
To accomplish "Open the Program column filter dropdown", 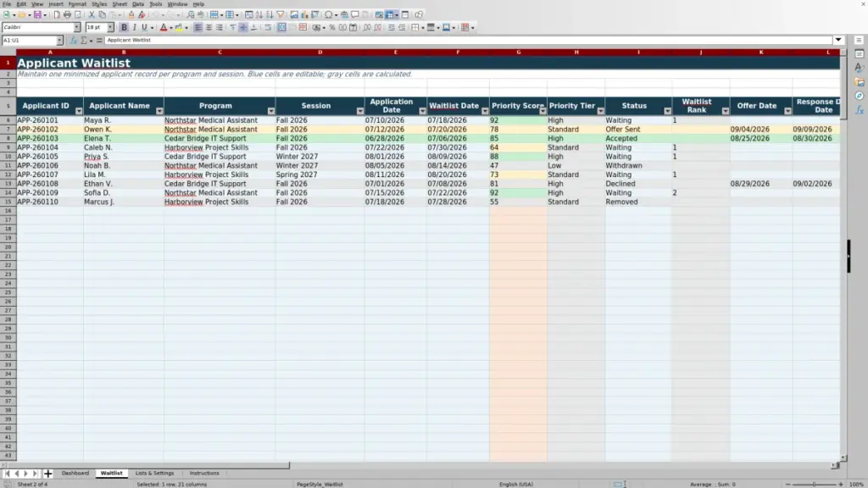I will [x=270, y=111].
